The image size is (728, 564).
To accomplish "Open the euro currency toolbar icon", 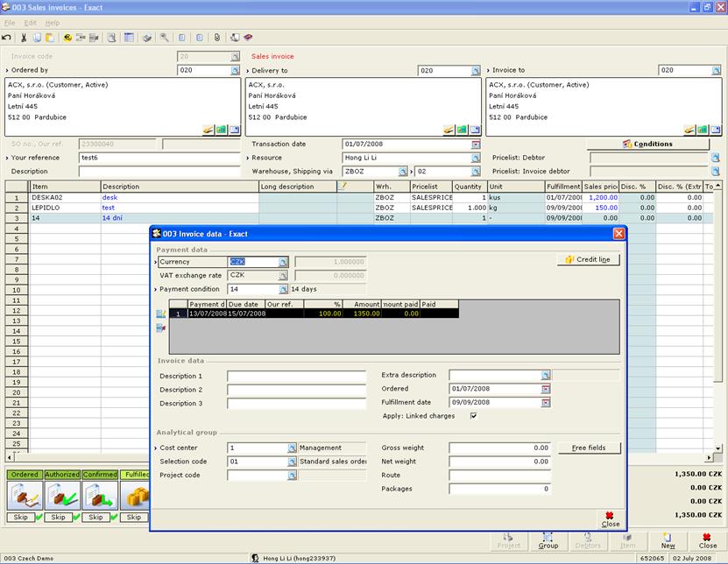I will 67,36.
